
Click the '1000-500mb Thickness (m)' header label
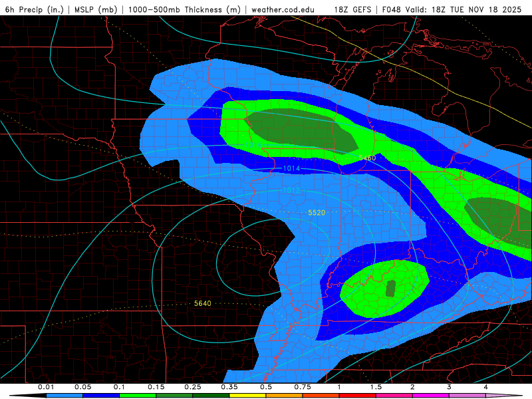(x=185, y=9)
